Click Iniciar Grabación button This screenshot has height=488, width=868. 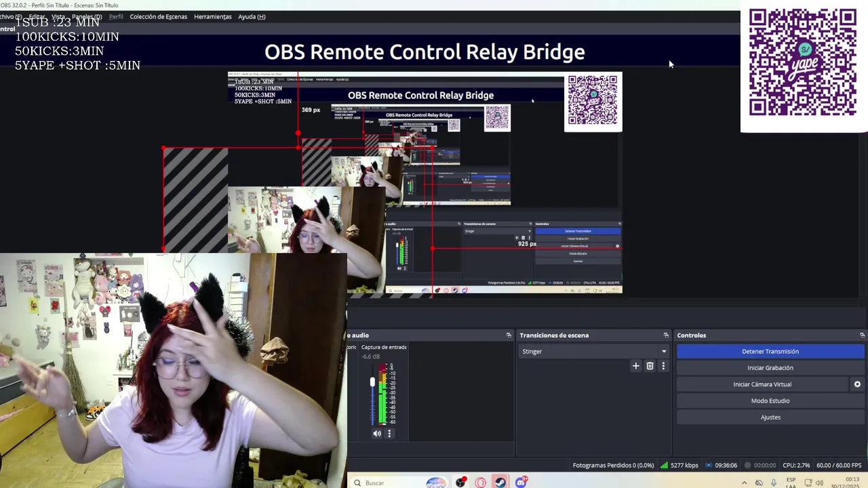coord(770,368)
